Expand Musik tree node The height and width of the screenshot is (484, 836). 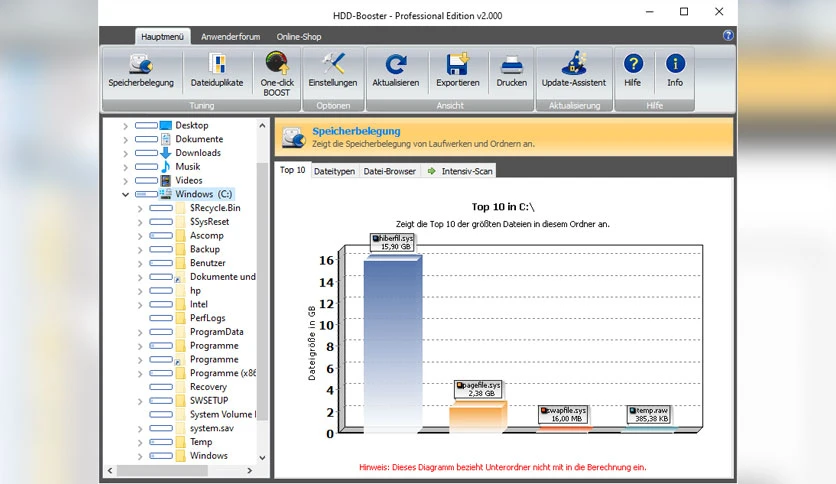125,167
